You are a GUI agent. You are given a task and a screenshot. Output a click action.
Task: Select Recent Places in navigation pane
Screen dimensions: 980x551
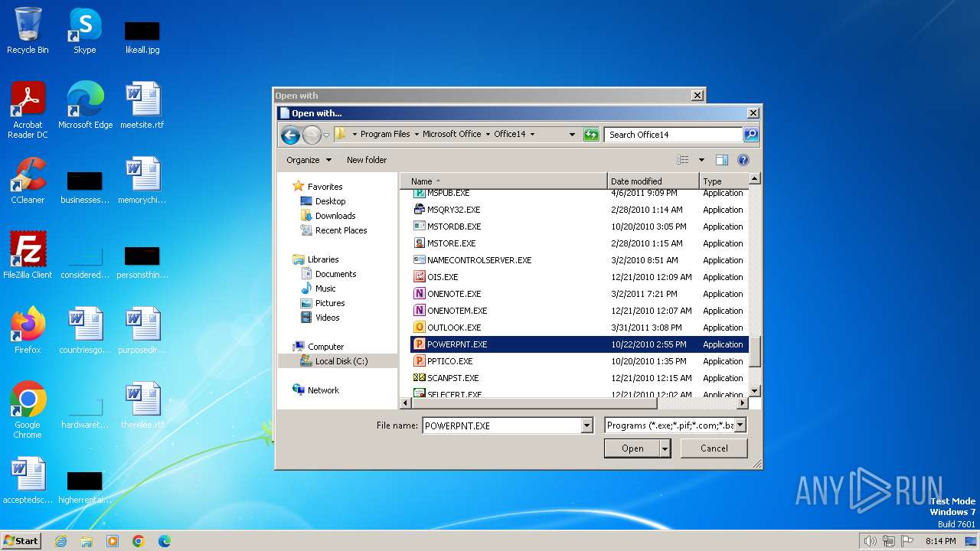pos(341,230)
